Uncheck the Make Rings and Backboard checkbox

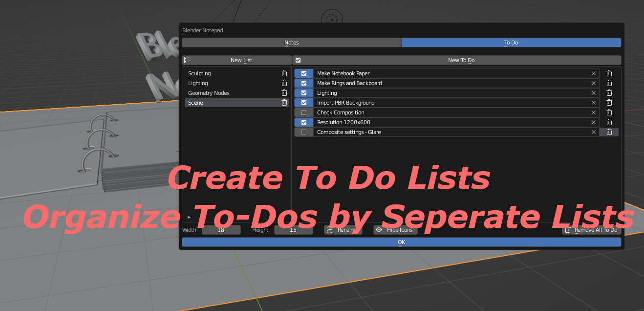(304, 83)
